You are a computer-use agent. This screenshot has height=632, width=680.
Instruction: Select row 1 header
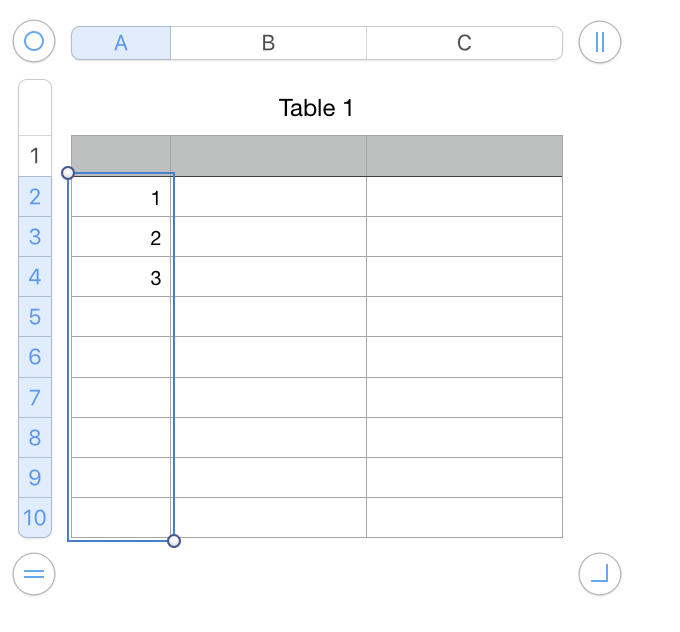pos(35,156)
